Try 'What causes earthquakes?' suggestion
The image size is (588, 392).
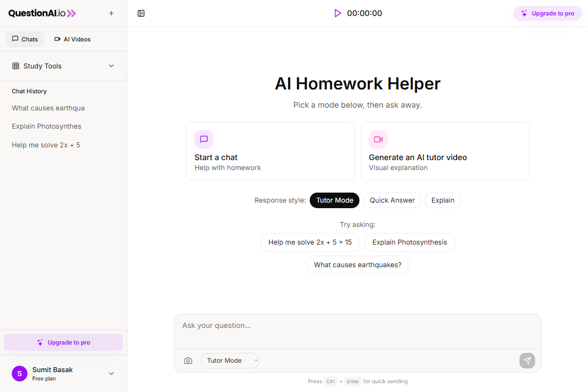358,265
